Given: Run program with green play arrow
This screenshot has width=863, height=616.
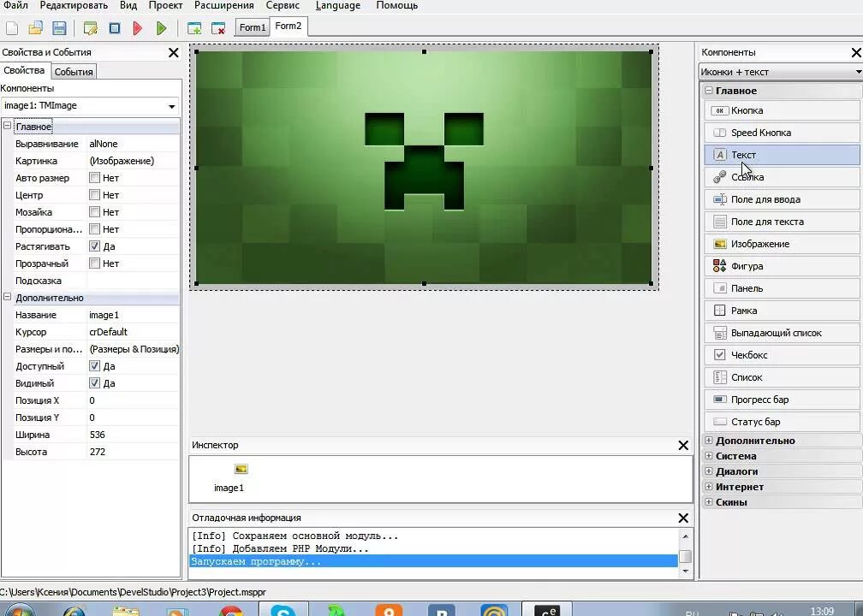Looking at the screenshot, I should pyautogui.click(x=161, y=28).
